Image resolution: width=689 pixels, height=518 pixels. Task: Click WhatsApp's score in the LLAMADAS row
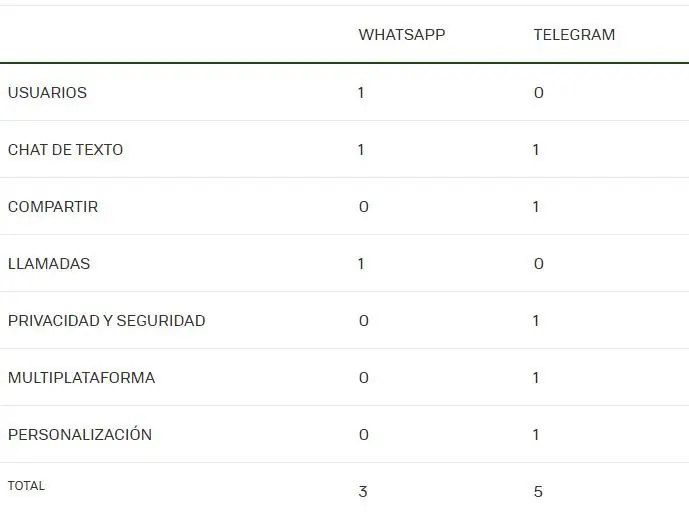(361, 264)
